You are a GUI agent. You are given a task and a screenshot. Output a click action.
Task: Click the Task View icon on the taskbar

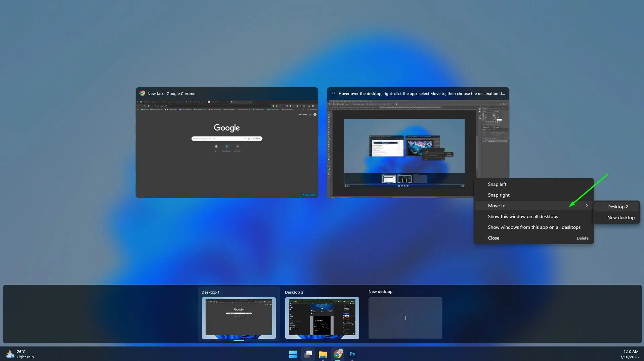[x=308, y=354]
